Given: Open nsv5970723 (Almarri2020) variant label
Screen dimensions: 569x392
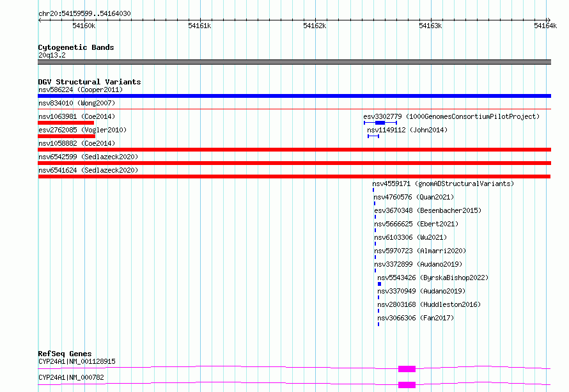Looking at the screenshot, I should click(x=420, y=251).
